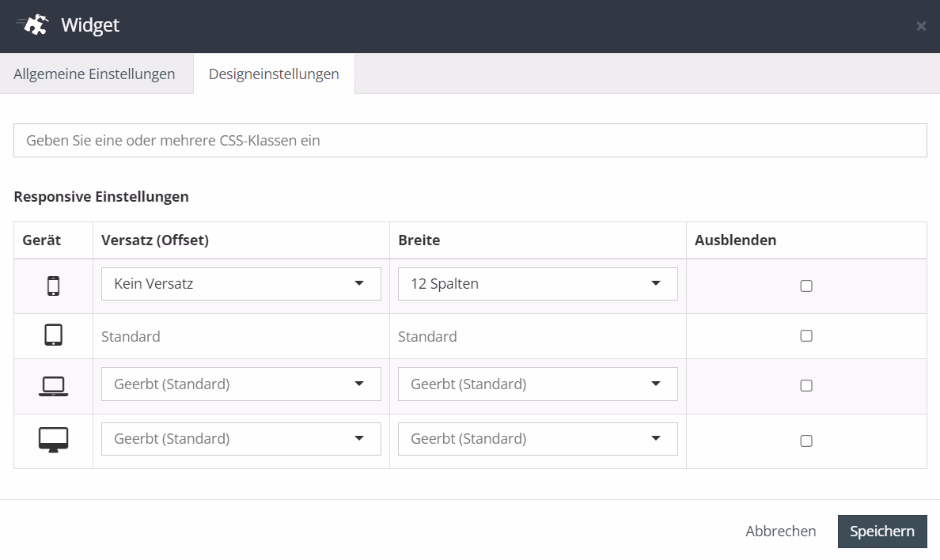940x560 pixels.
Task: Focus the CSS-Klassen input field
Action: [x=470, y=140]
